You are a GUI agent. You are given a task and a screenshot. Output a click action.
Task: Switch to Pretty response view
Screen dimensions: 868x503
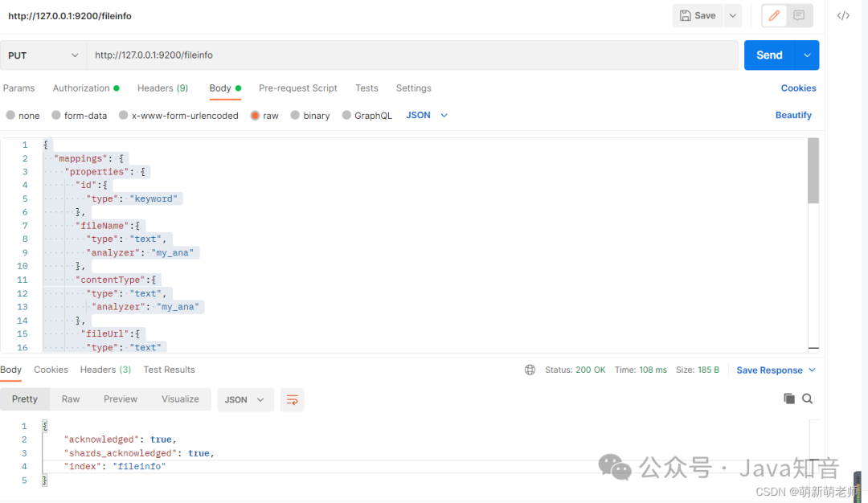point(25,399)
